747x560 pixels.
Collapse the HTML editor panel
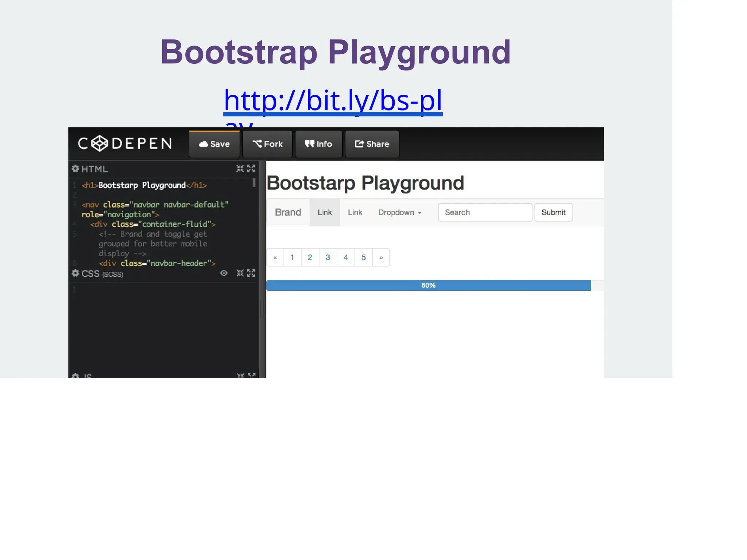pos(240,168)
